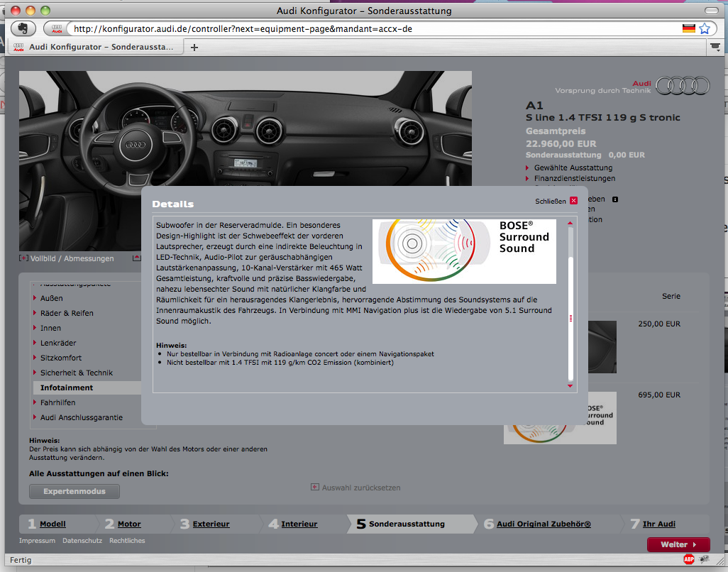This screenshot has height=572, width=728.
Task: Open the Audi Anschlussgarantie category
Action: coord(82,417)
